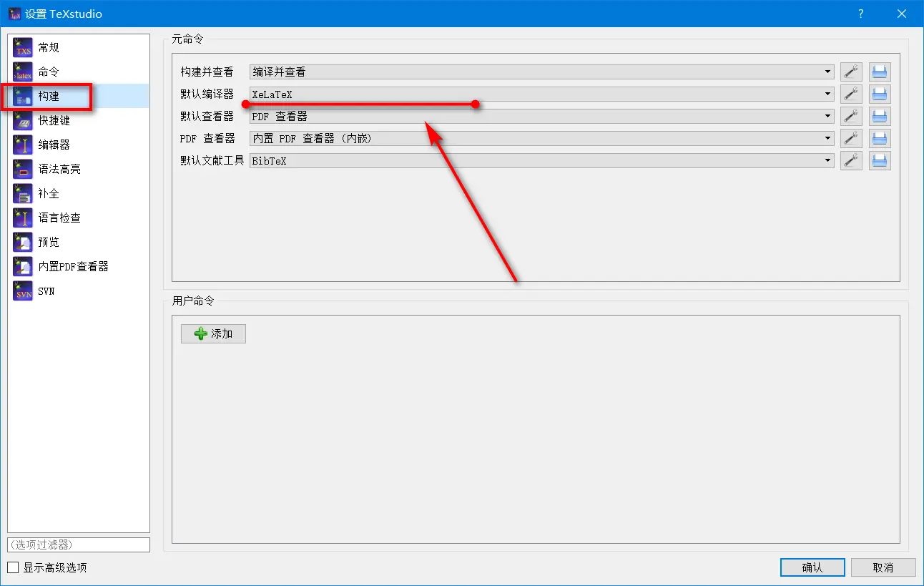The height and width of the screenshot is (586, 924).
Task: Click the ? help button in title bar
Action: (861, 14)
